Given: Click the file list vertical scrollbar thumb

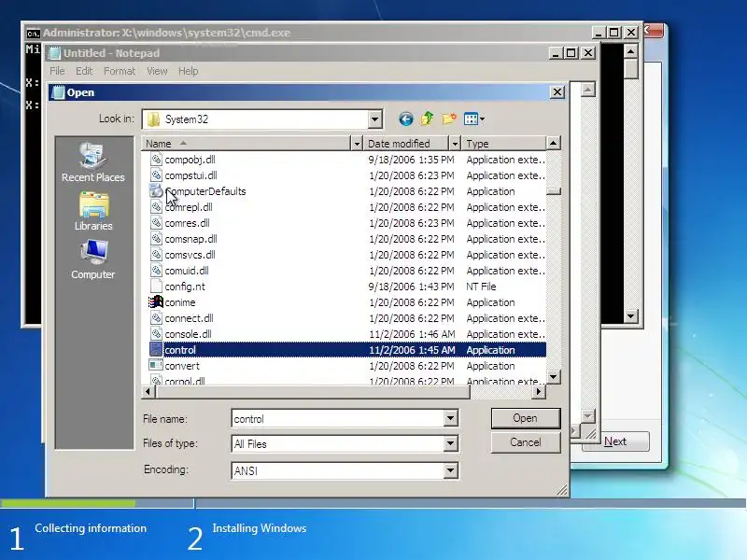Looking at the screenshot, I should pos(553,191).
